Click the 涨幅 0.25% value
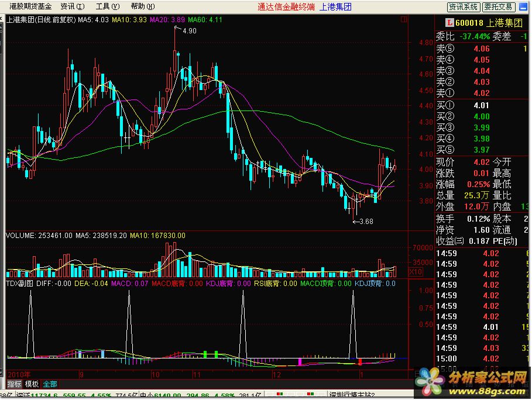Image resolution: width=532 pixels, height=400 pixels. pyautogui.click(x=479, y=184)
